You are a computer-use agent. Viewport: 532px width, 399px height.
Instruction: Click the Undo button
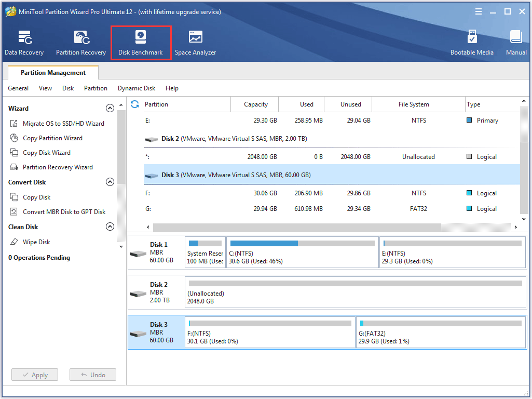92,375
